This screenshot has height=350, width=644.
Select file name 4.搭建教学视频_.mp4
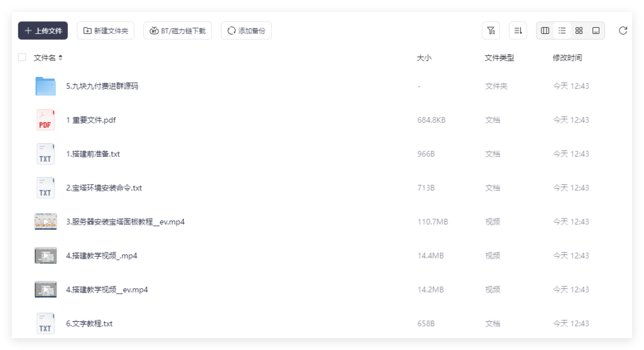pyautogui.click(x=101, y=256)
